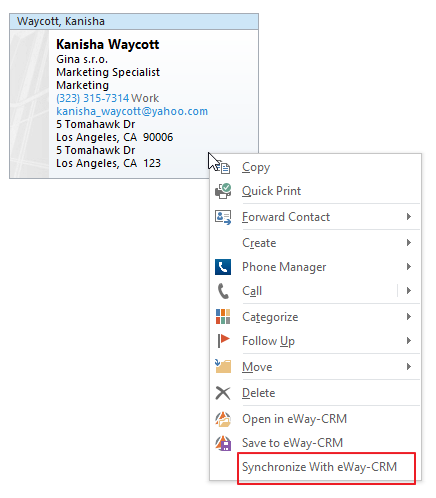Click the Copy icon in context menu
Image resolution: width=436 pixels, height=498 pixels.
click(x=224, y=167)
